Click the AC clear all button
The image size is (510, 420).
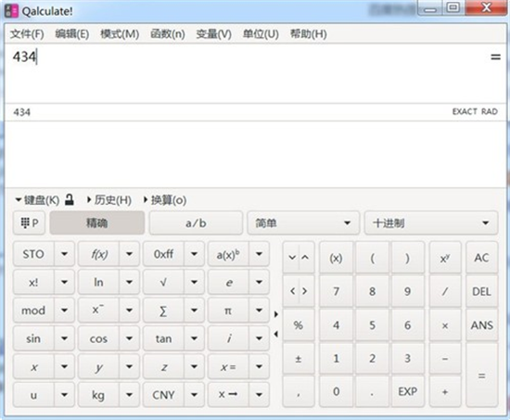click(481, 258)
